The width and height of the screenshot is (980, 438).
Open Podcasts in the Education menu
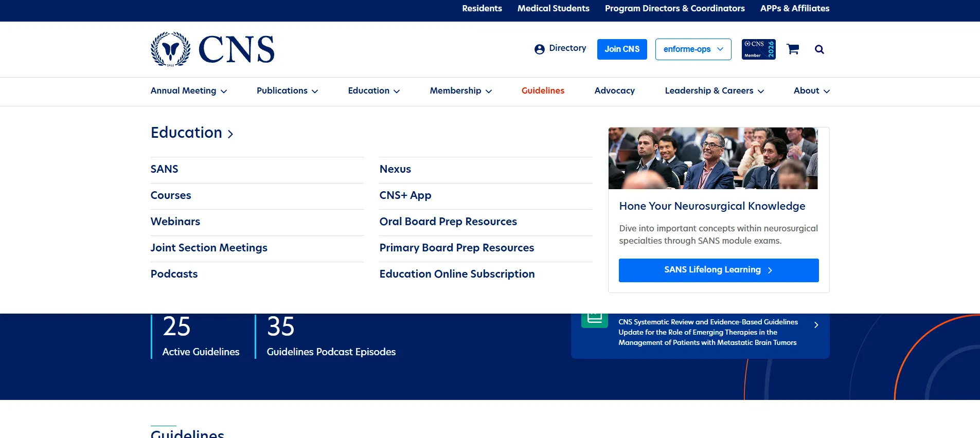pos(174,274)
